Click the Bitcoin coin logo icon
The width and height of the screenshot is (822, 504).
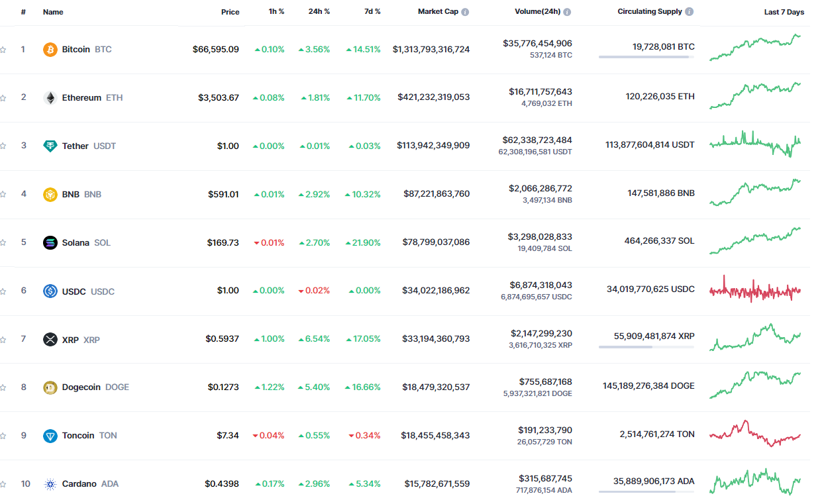[50, 50]
